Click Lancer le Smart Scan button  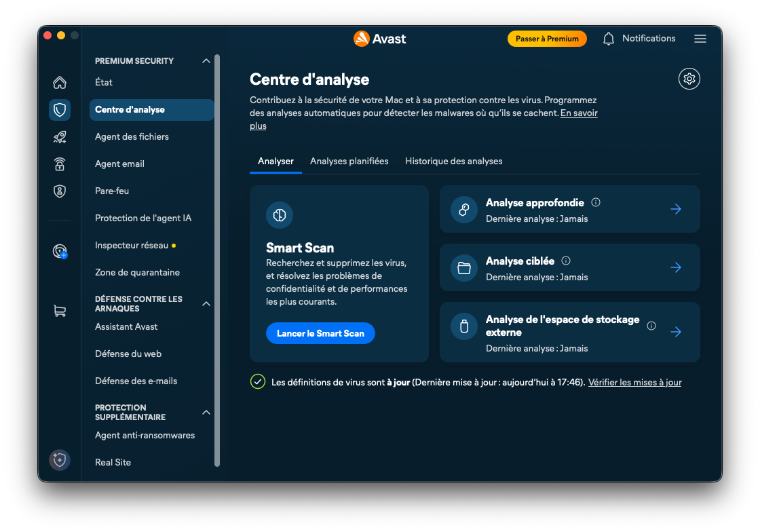click(320, 333)
